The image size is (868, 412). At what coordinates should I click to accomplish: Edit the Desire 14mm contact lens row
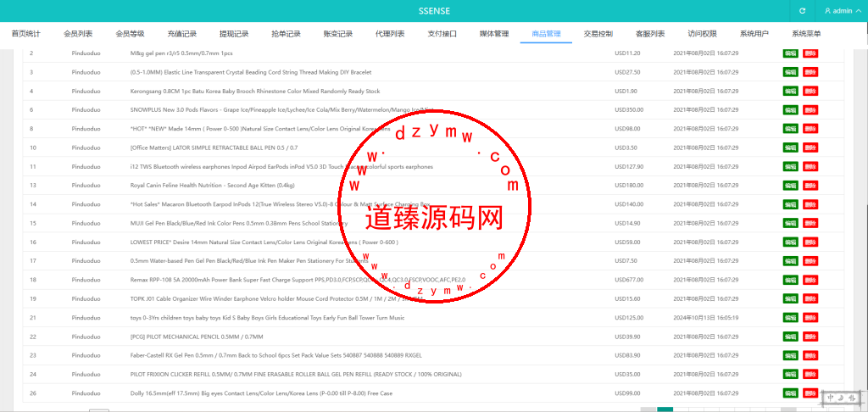791,242
